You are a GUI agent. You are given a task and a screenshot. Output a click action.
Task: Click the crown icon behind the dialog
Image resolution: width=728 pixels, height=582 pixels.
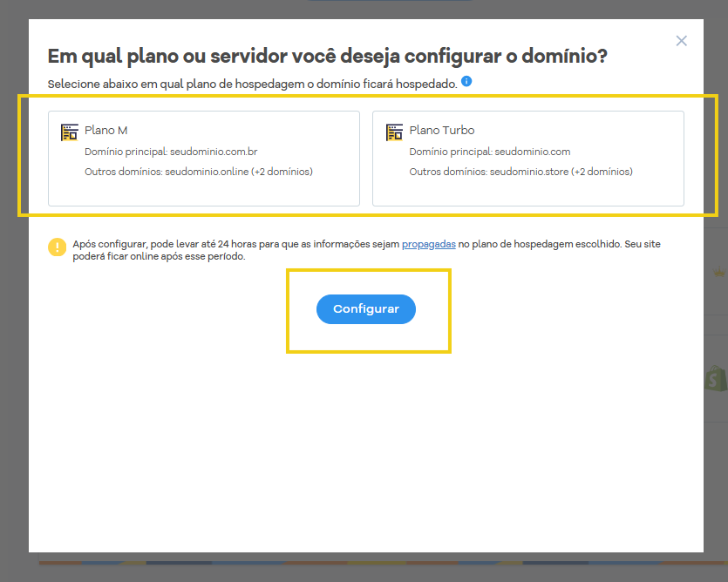[x=719, y=272]
